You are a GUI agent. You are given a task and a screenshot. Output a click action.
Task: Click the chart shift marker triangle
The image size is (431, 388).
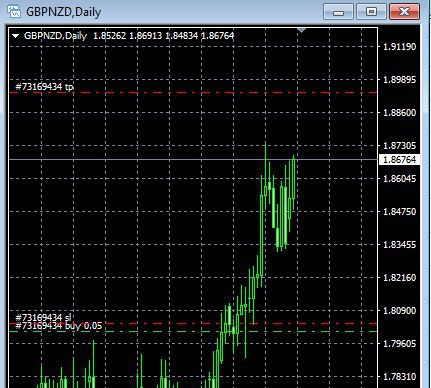[x=302, y=31]
